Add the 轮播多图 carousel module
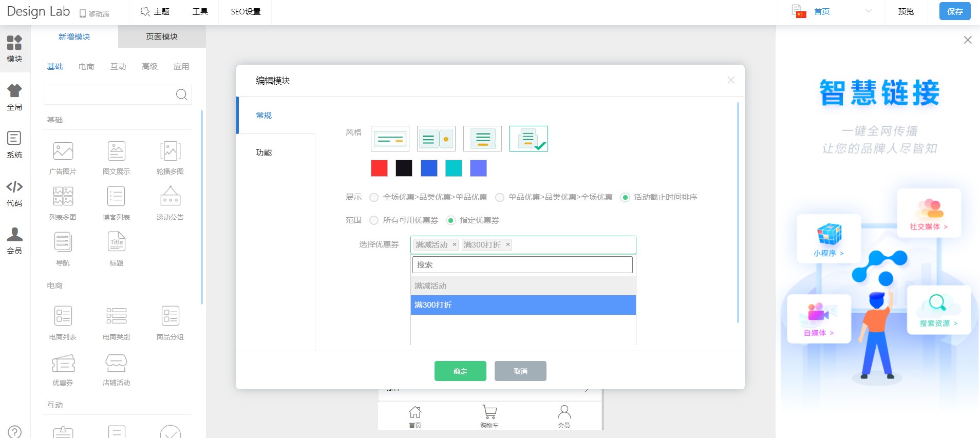This screenshot has width=980, height=438. [x=170, y=158]
